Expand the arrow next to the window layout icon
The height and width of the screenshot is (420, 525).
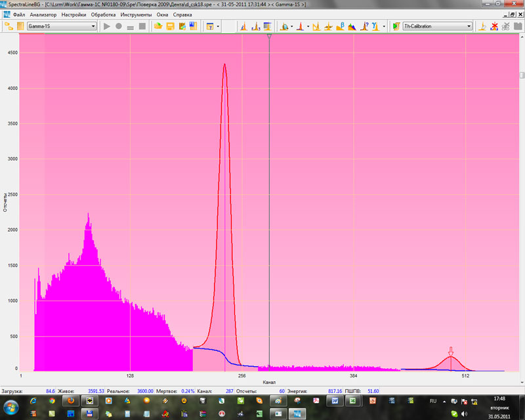coord(218,26)
